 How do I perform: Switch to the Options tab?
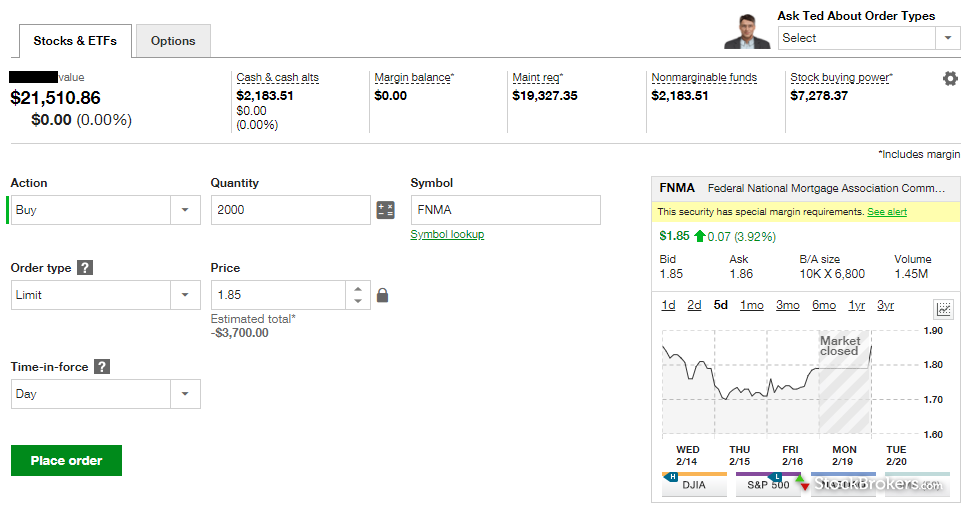[173, 41]
